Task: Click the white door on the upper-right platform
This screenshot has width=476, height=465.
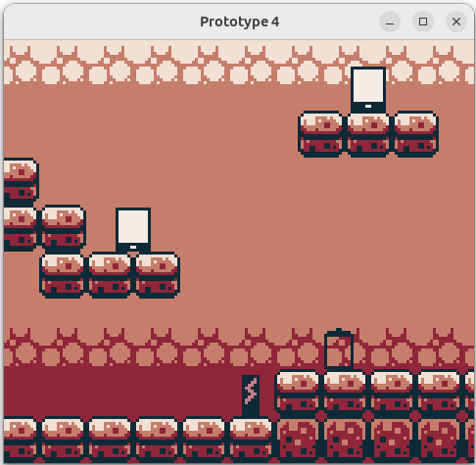Action: (368, 90)
